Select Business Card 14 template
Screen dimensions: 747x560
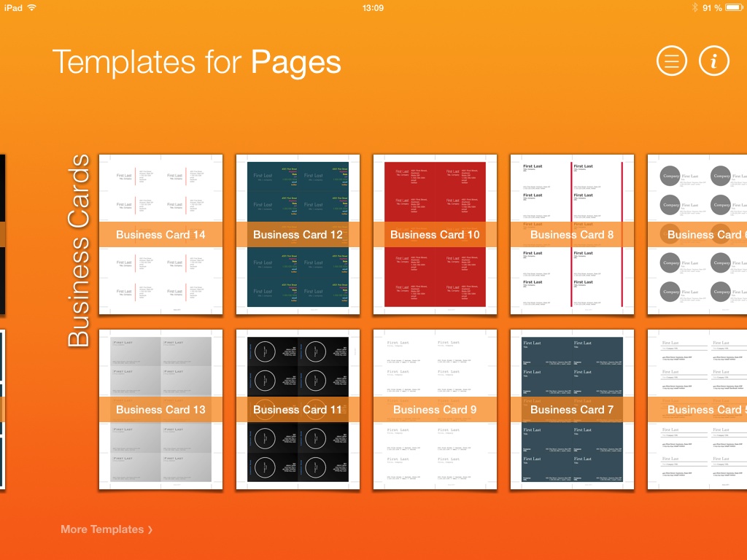click(x=160, y=235)
